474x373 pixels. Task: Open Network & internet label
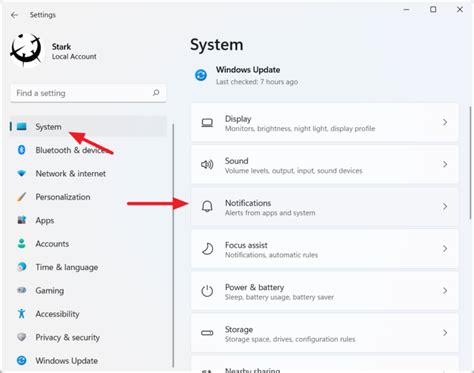click(71, 174)
